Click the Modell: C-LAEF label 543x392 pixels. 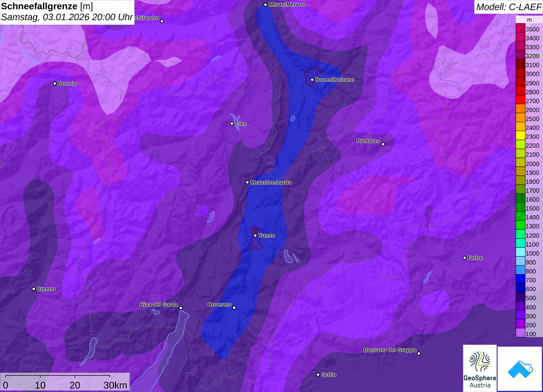point(508,7)
